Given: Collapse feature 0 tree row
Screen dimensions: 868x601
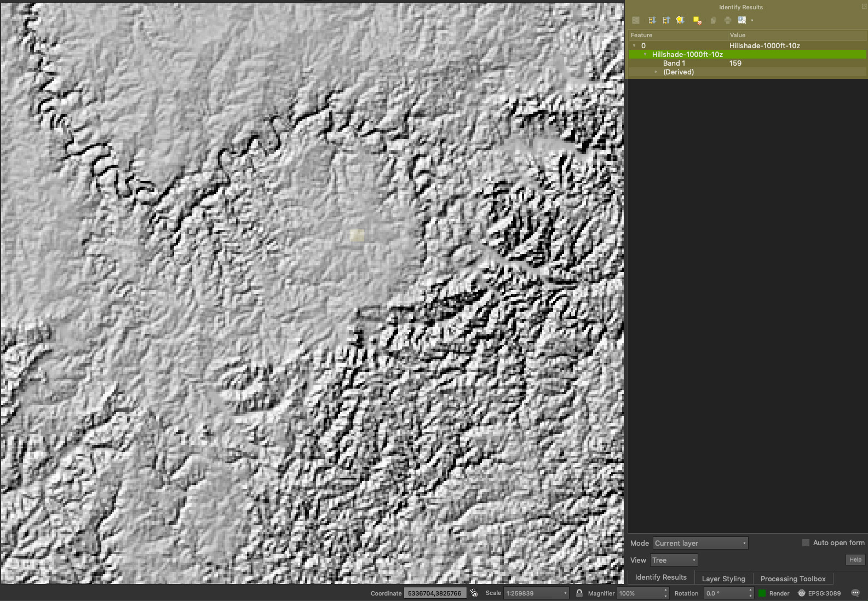Looking at the screenshot, I should (x=634, y=45).
